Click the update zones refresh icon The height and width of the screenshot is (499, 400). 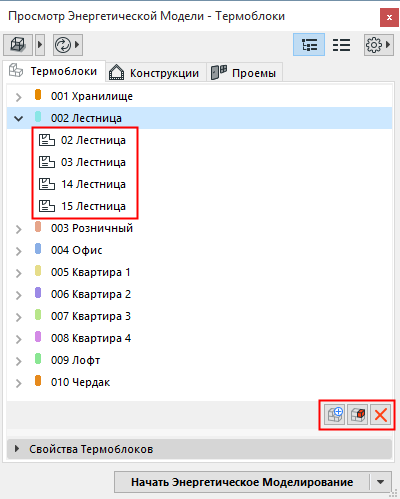[63, 45]
